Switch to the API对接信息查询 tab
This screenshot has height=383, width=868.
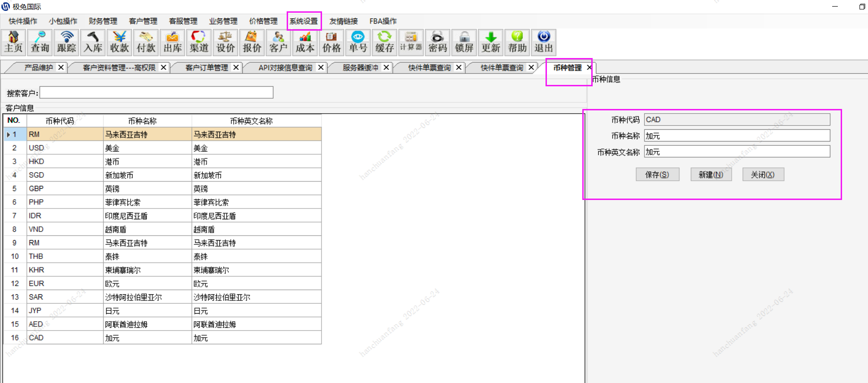(x=285, y=67)
